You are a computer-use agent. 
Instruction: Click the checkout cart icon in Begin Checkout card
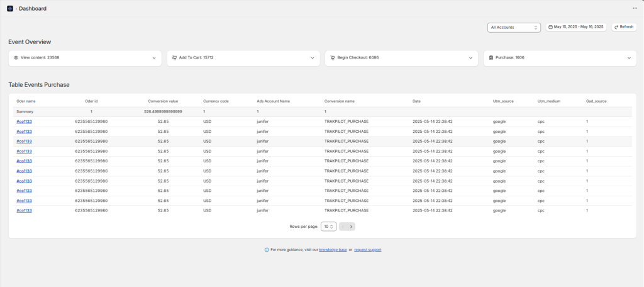[333, 58]
